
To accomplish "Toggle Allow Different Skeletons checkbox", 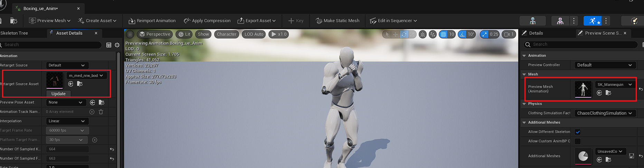I will [x=578, y=132].
